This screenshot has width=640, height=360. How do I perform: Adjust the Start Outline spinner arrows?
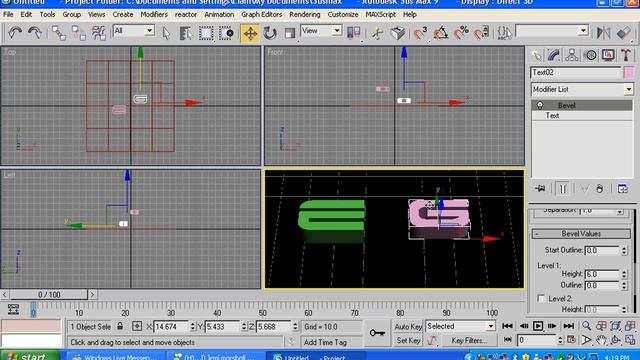624,250
